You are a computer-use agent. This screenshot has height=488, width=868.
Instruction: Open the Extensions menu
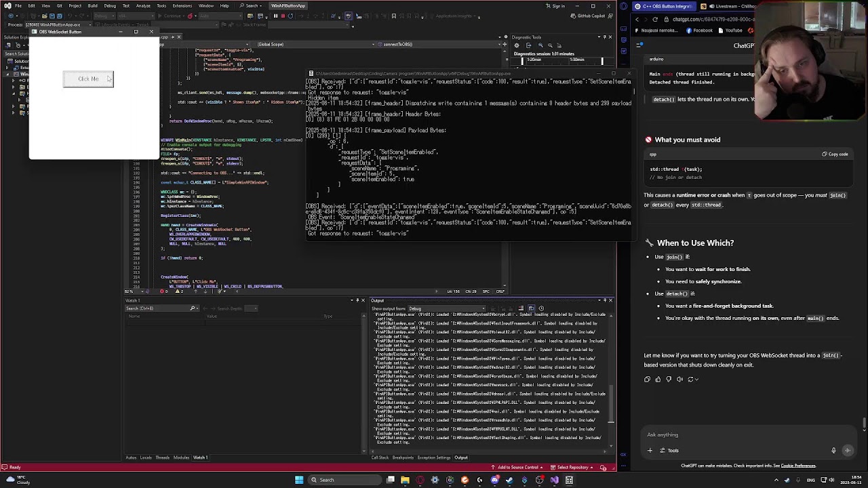point(182,5)
